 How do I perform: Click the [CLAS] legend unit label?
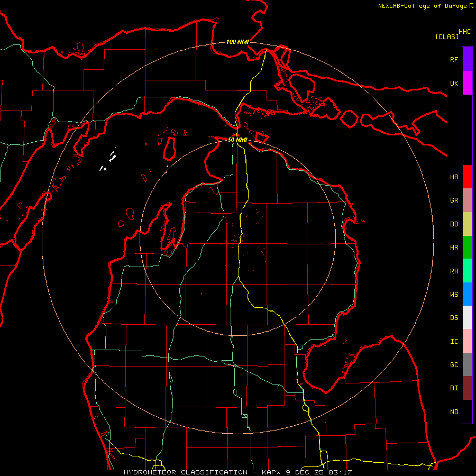pyautogui.click(x=447, y=36)
